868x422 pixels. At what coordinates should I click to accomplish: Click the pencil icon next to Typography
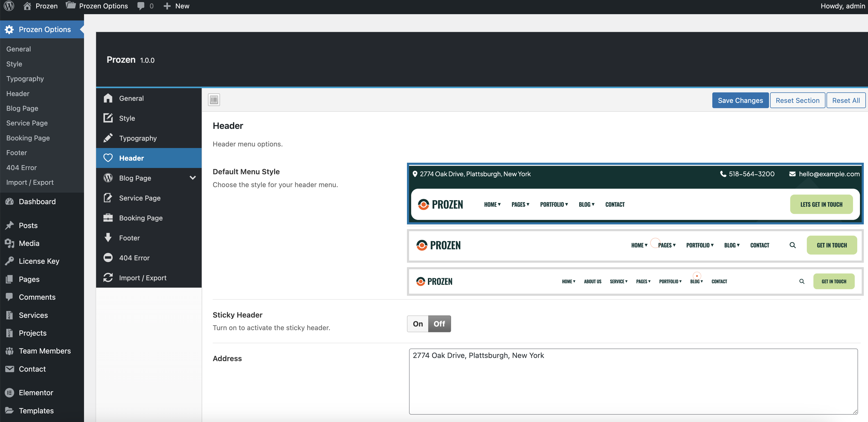pyautogui.click(x=108, y=138)
